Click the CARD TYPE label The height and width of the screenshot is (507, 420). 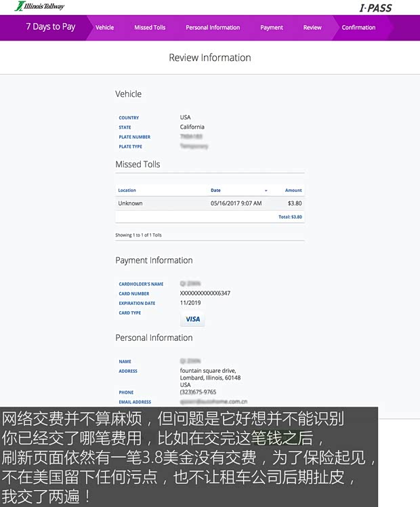129,312
